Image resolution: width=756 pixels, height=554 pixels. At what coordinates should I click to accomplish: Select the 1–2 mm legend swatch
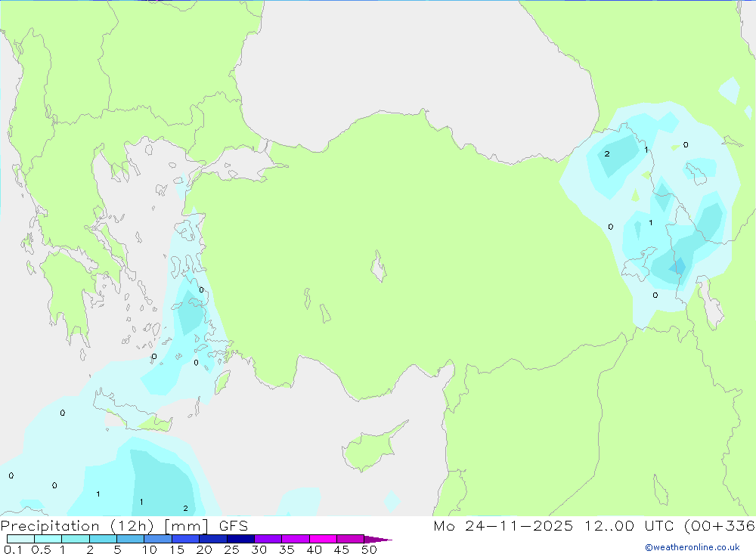click(x=75, y=539)
